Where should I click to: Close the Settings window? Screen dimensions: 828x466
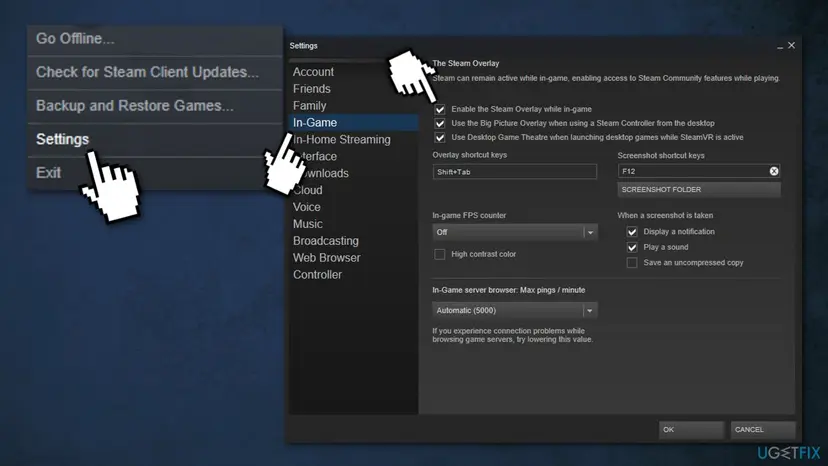pos(792,45)
